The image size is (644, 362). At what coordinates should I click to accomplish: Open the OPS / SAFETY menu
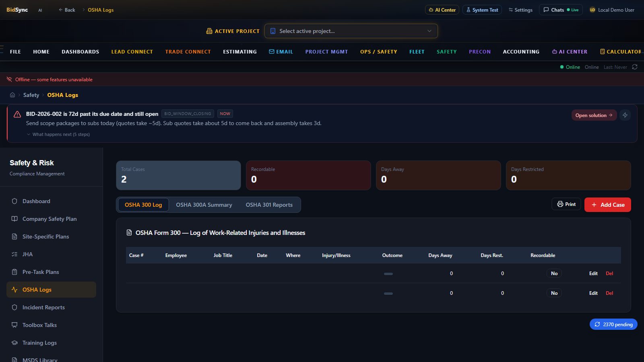tap(379, 51)
